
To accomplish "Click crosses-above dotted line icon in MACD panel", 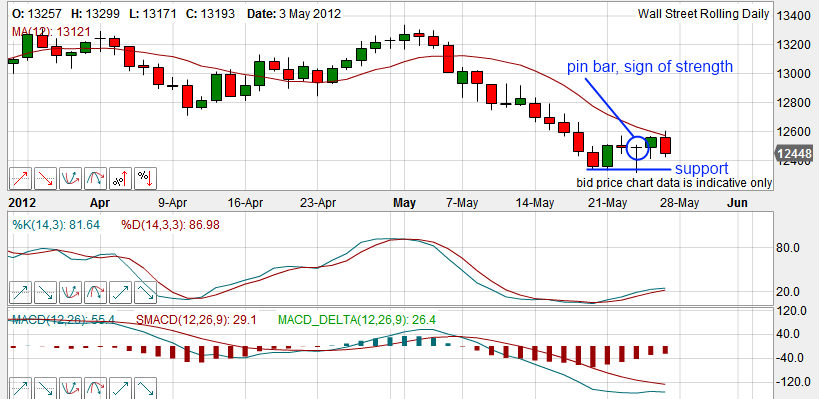I will [x=21, y=389].
